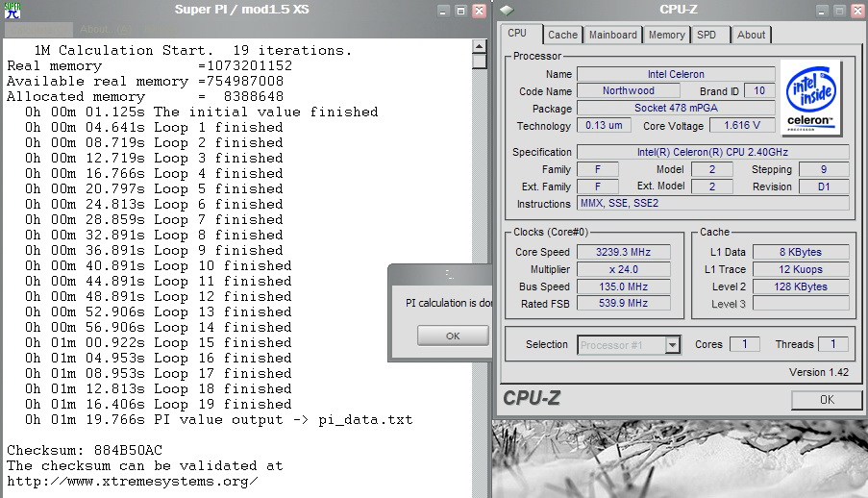
Task: Click the 'PI value output -> pi_data.txt' line
Action: [x=218, y=419]
